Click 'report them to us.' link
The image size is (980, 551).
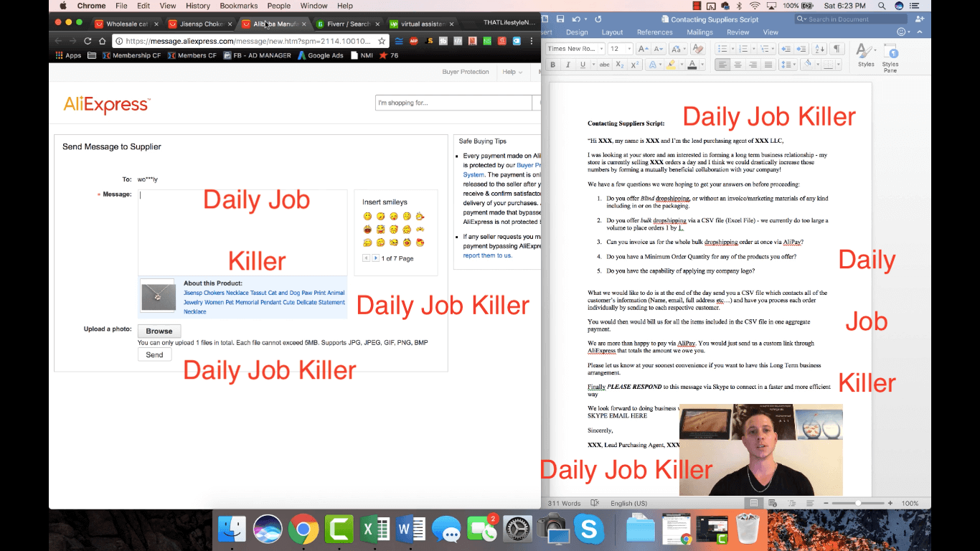(x=488, y=255)
